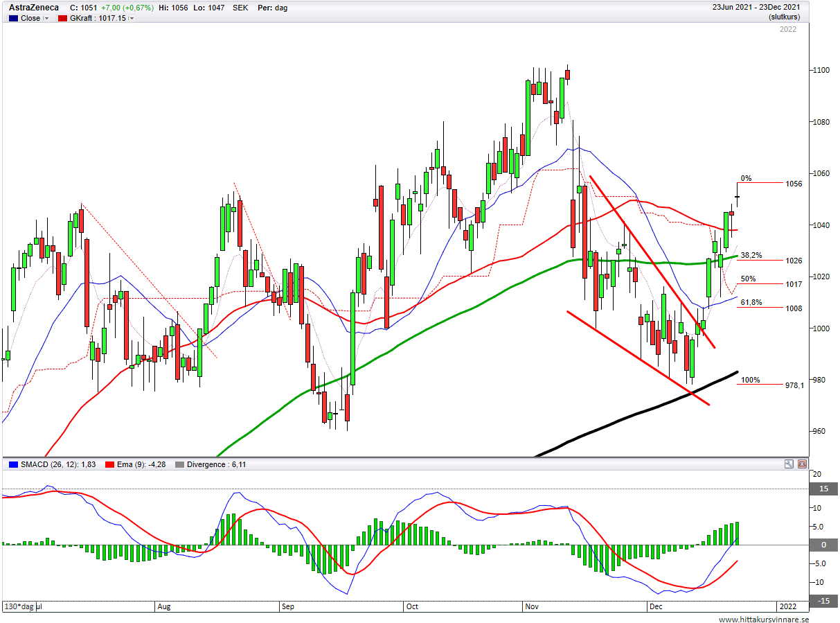Click the 38,2% Fibonacci level label
Screen dimensions: 840x623
[751, 256]
